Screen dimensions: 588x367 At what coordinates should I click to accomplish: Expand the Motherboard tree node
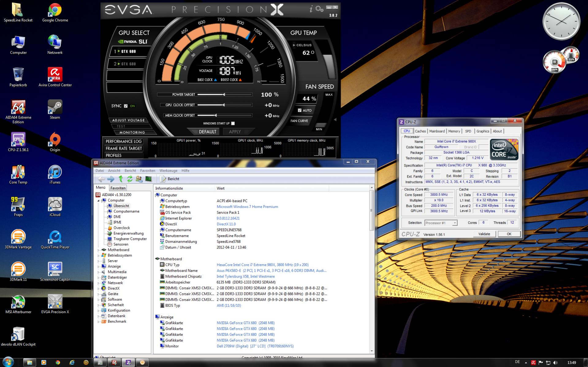point(99,250)
